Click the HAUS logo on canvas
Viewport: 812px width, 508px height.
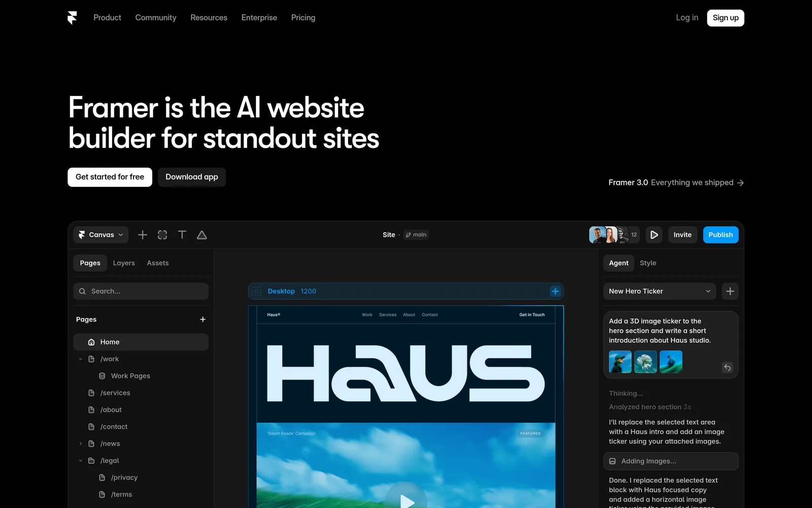pos(406,373)
